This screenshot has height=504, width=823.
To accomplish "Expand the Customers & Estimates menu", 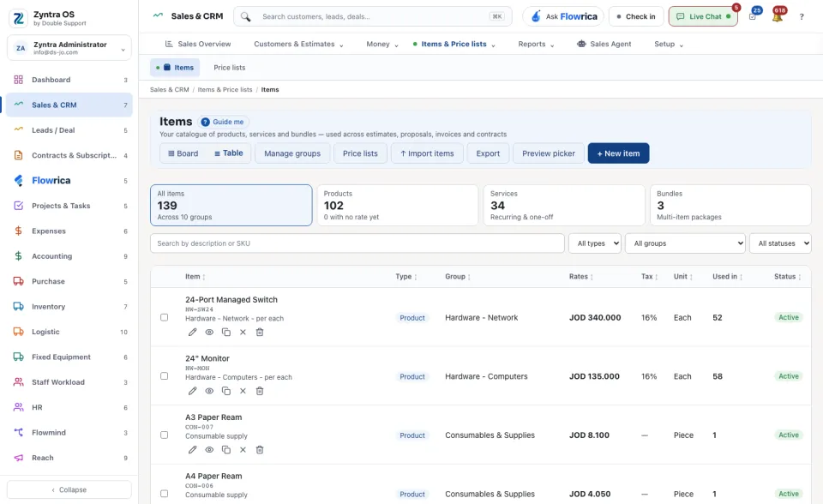I will tap(298, 44).
